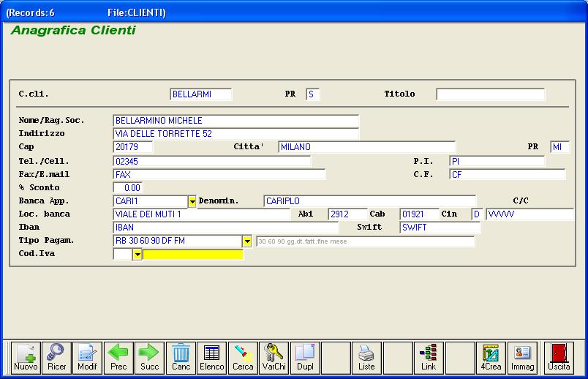Image resolution: width=588 pixels, height=379 pixels.
Task: Click the small Cod.Iva code box
Action: pyautogui.click(x=123, y=254)
